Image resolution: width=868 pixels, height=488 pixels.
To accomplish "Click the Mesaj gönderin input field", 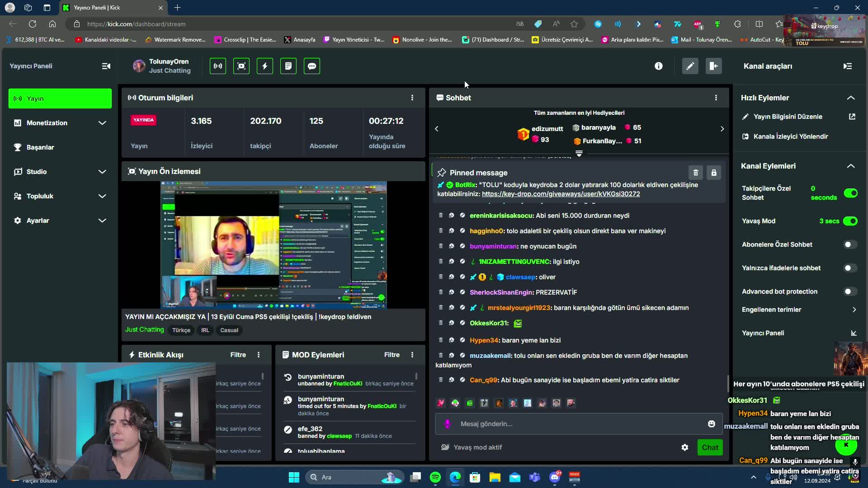I will 579,424.
